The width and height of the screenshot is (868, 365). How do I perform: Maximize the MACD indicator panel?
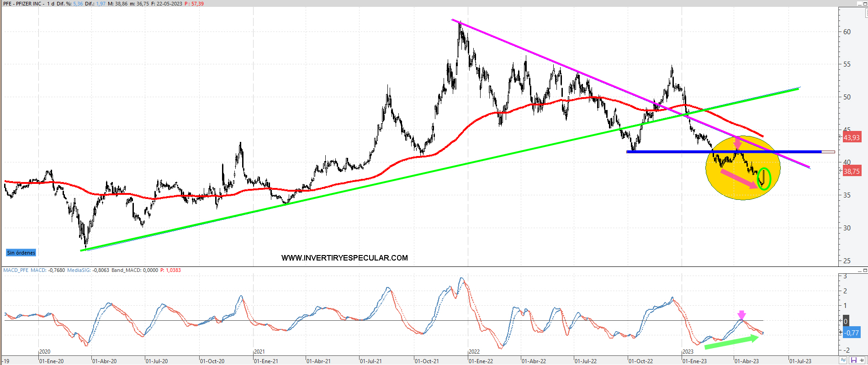click(x=865, y=271)
